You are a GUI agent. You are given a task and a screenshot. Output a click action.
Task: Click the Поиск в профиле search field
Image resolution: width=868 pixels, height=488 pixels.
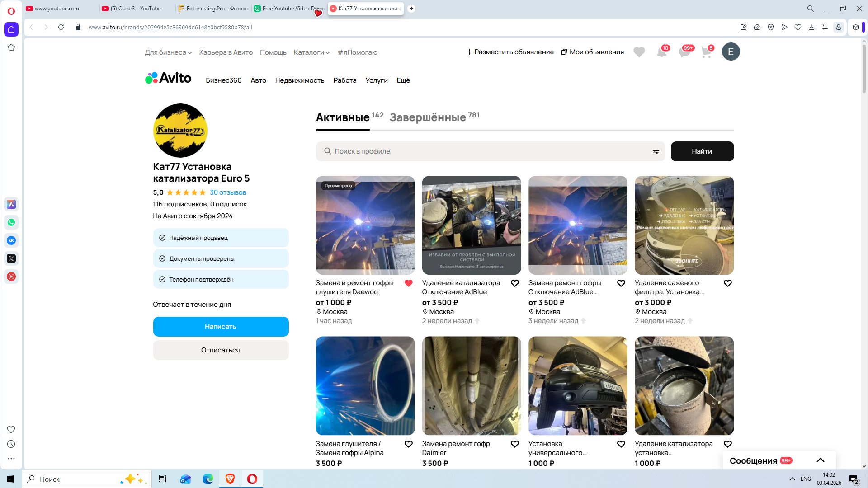click(488, 151)
